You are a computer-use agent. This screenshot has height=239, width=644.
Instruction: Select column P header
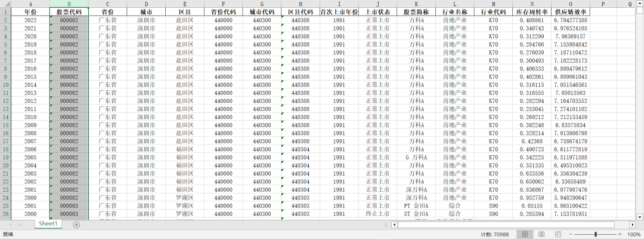click(603, 4)
